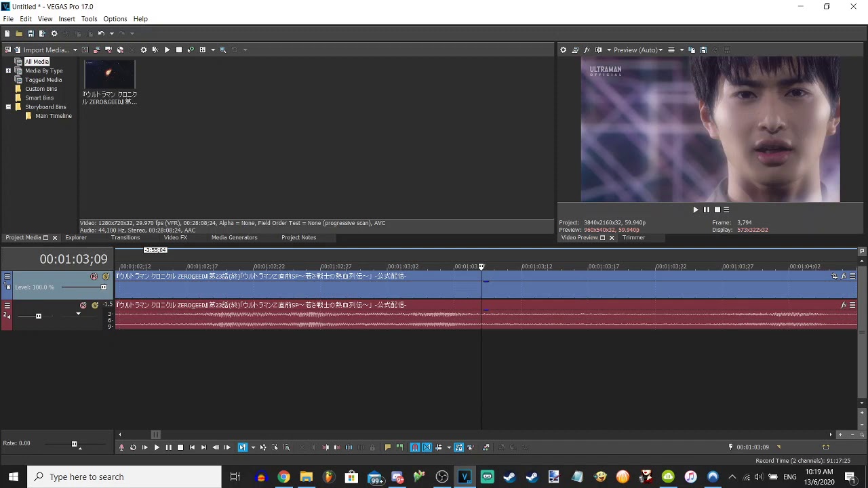Screen dimensions: 868x488
Task: Adjust the video track Level slider
Action: (104, 287)
